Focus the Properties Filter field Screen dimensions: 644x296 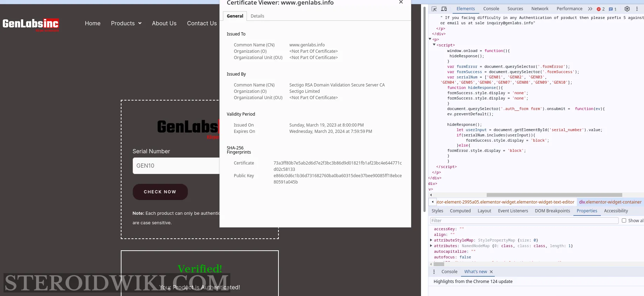[524, 220]
